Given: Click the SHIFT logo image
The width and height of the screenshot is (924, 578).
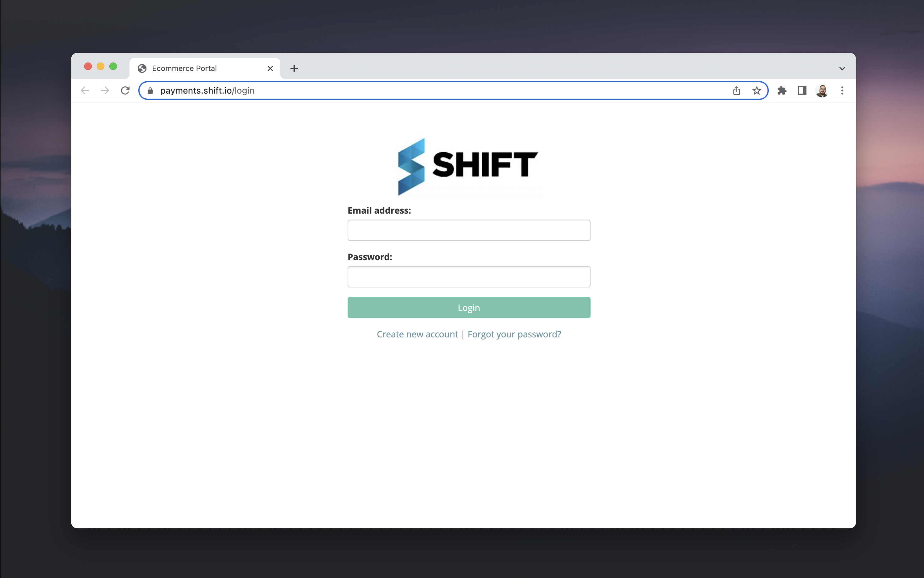Looking at the screenshot, I should pos(467,166).
